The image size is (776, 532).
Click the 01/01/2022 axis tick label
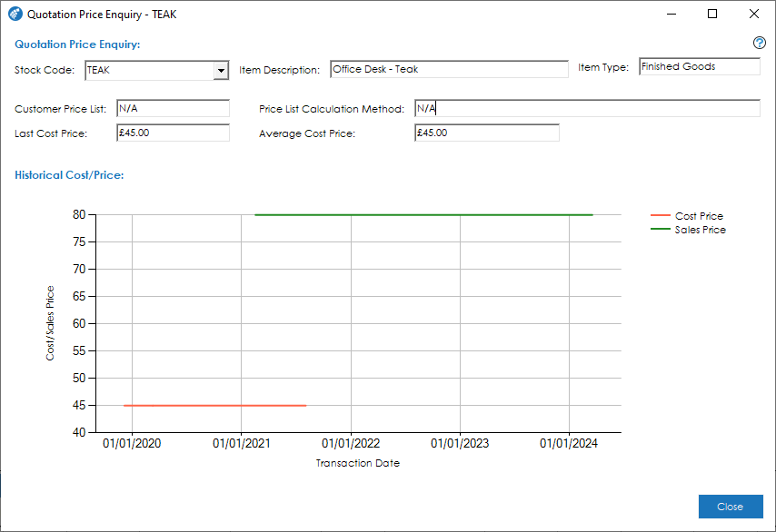(350, 443)
